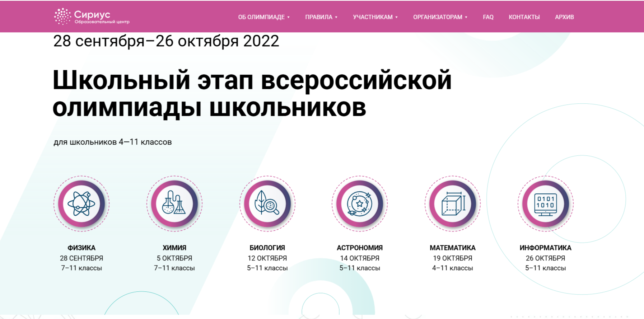This screenshot has height=319, width=644.
Task: Open the «БИОЛОГИЯ» subject link
Action: 267,248
